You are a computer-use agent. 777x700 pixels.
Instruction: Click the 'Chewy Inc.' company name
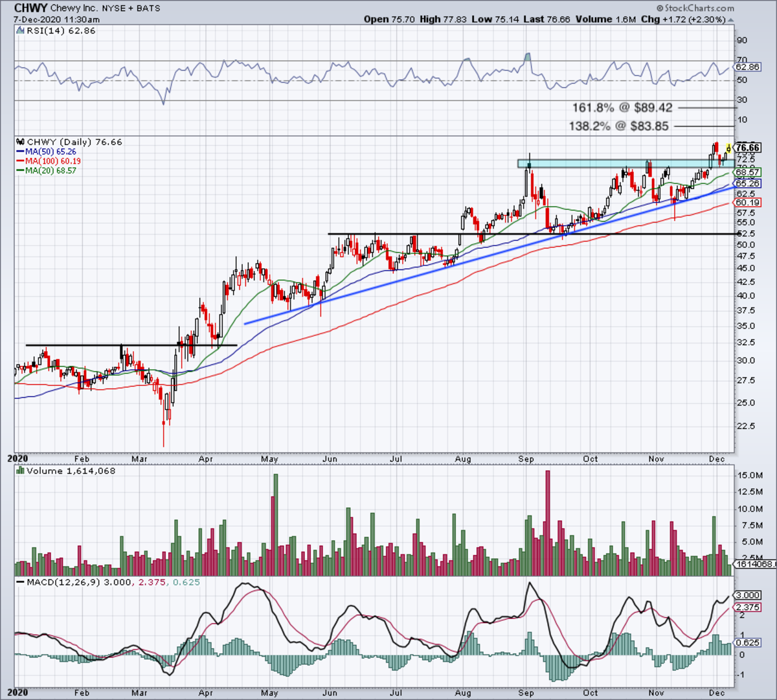pos(74,8)
